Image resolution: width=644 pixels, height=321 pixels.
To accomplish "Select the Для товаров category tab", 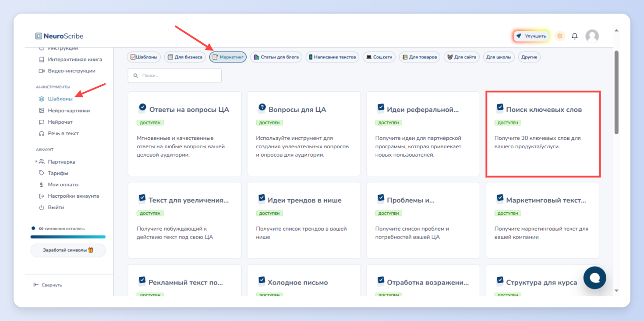I will (x=420, y=57).
